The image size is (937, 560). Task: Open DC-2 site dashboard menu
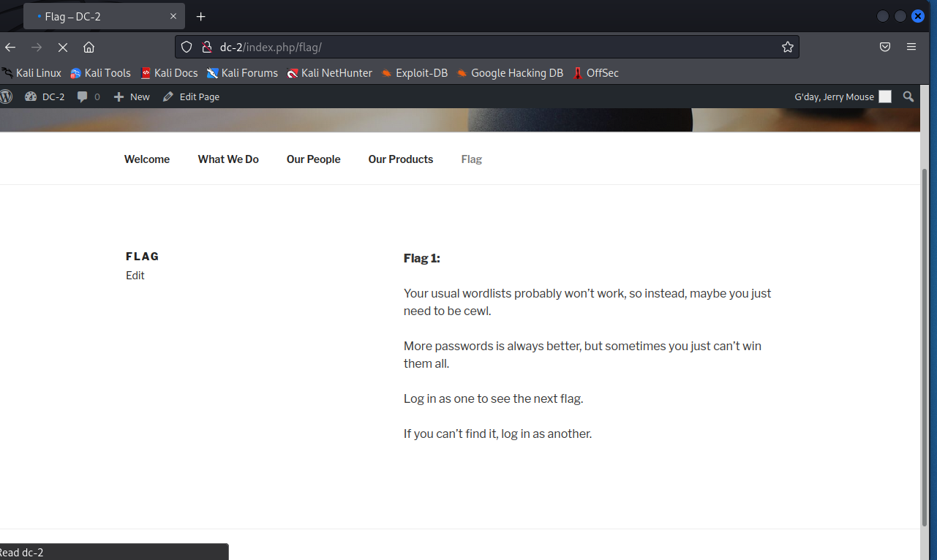(x=45, y=97)
